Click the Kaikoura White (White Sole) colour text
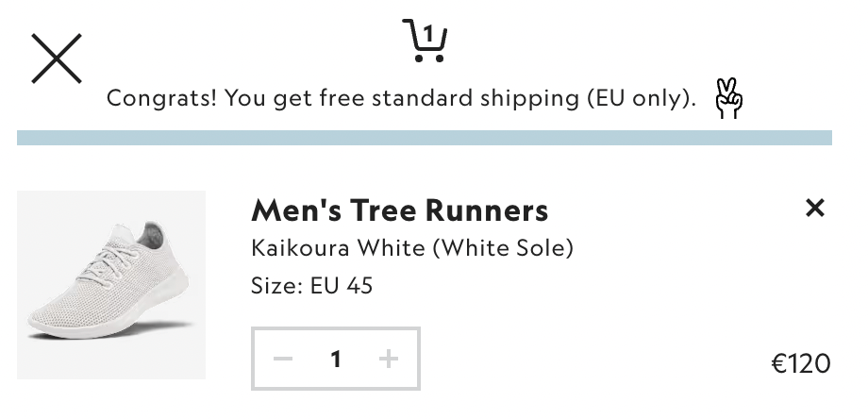 pos(412,248)
